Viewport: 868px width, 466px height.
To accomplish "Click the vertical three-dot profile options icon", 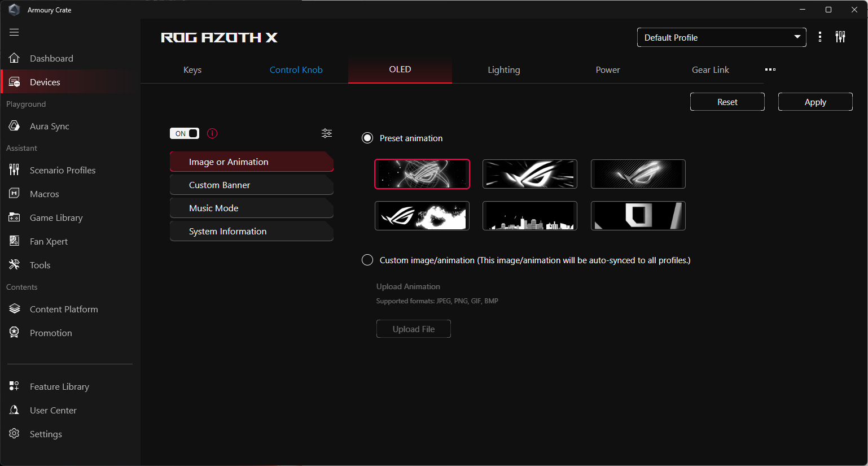I will [820, 37].
